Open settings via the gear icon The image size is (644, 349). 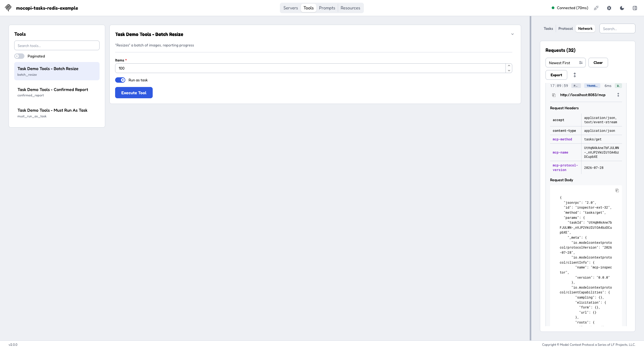point(609,8)
